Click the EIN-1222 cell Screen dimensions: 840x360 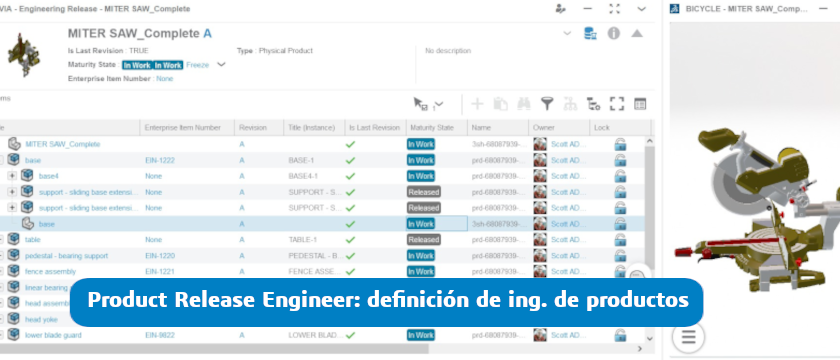pyautogui.click(x=160, y=160)
